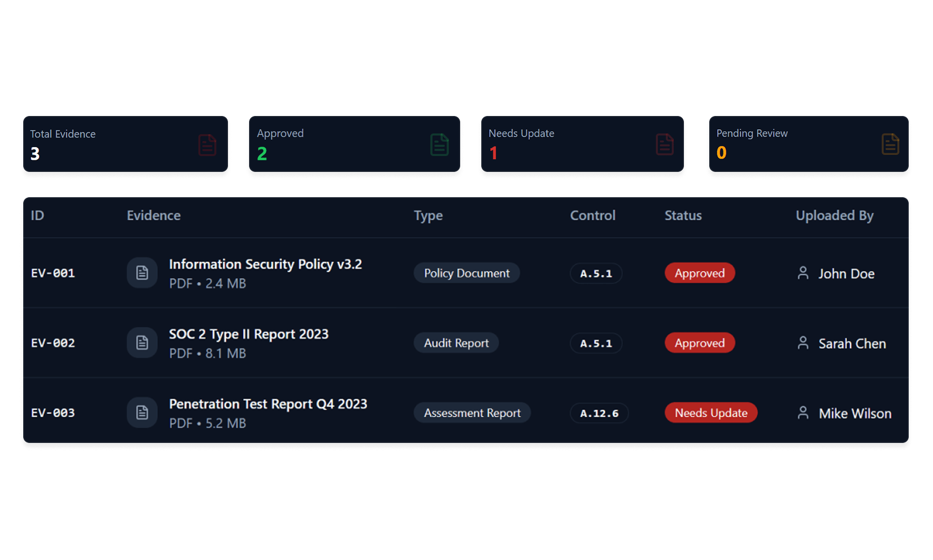Select the Assessment Report type badge

click(472, 413)
